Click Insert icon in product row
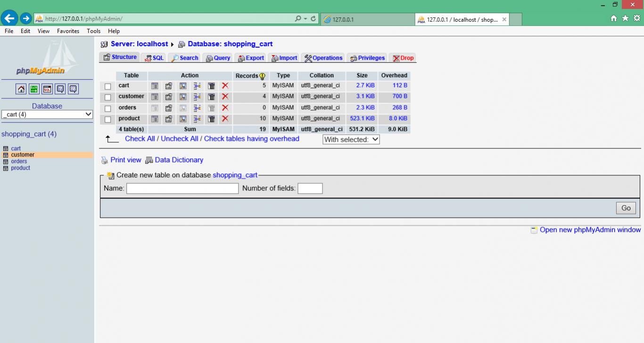The image size is (644, 343). pyautogui.click(x=197, y=119)
